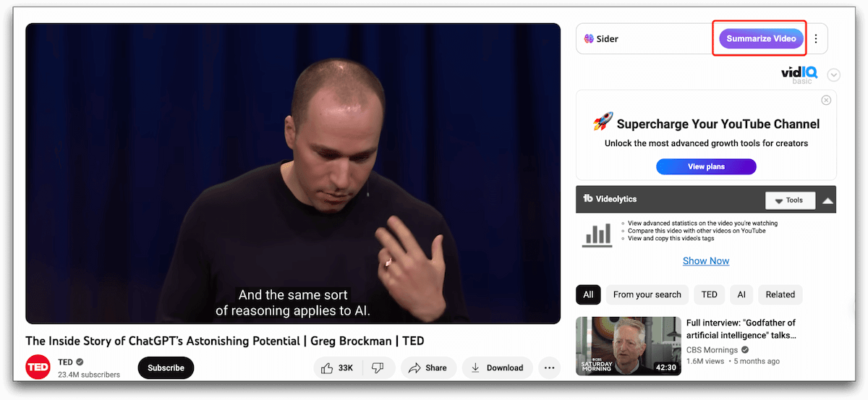Filter recommendations by the AI chip
The width and height of the screenshot is (868, 400).
pyautogui.click(x=741, y=294)
